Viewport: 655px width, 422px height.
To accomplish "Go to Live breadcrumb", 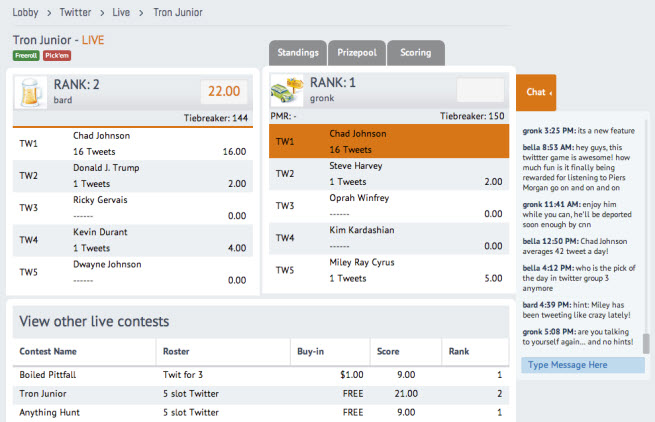I will pos(121,13).
